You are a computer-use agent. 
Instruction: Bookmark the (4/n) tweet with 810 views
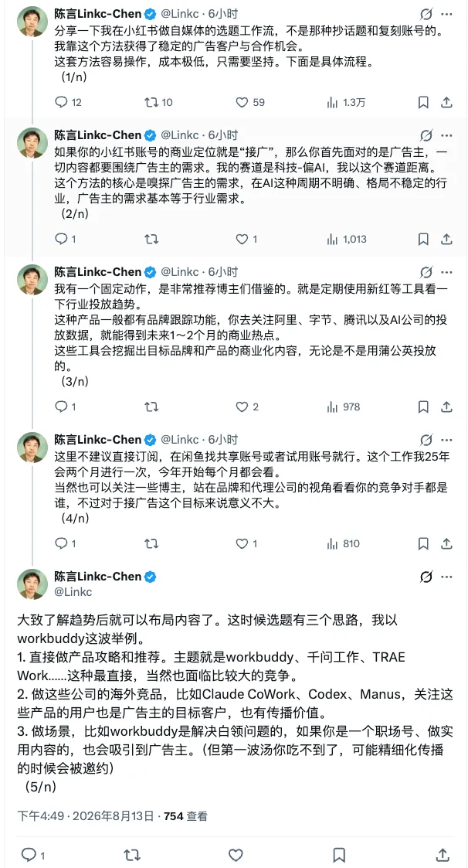pos(423,543)
